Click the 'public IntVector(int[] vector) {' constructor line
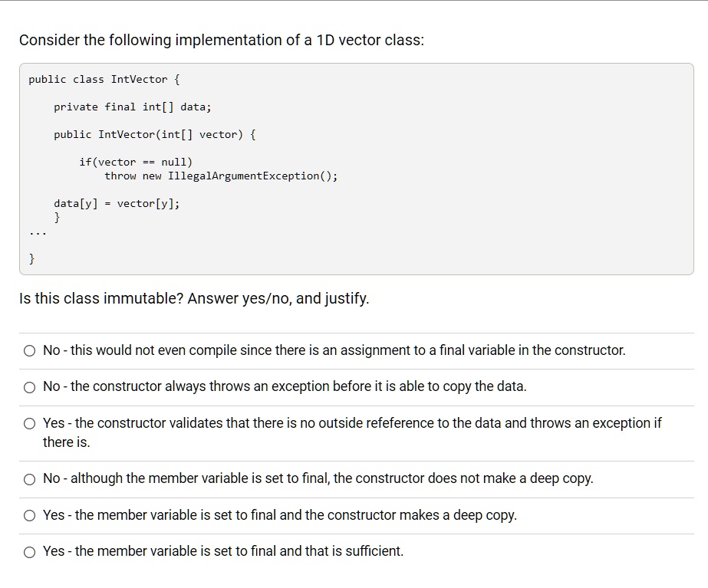This screenshot has height=588, width=708. [155, 134]
